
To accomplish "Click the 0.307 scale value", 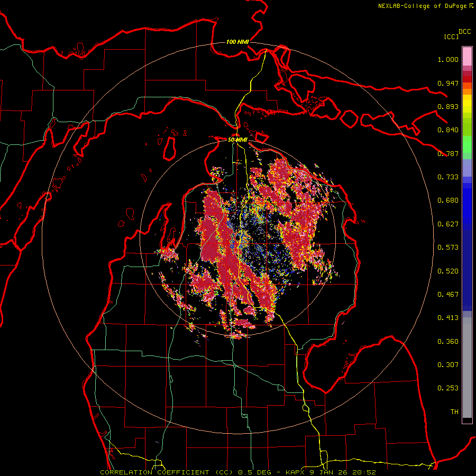I will (x=448, y=365).
